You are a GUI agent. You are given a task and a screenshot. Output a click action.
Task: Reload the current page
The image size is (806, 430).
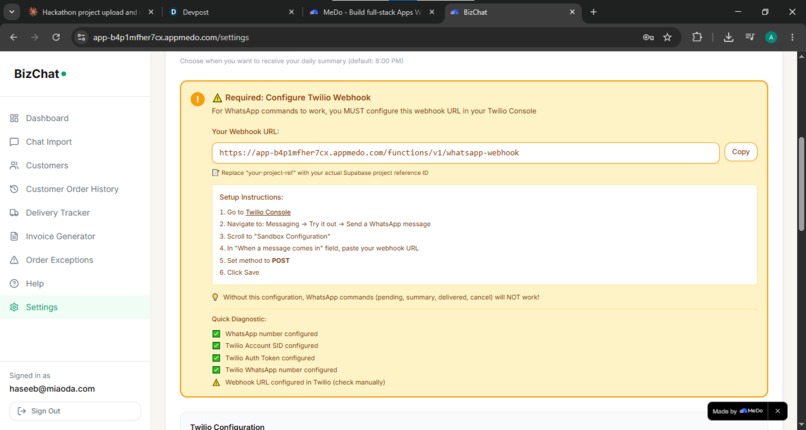tap(56, 37)
